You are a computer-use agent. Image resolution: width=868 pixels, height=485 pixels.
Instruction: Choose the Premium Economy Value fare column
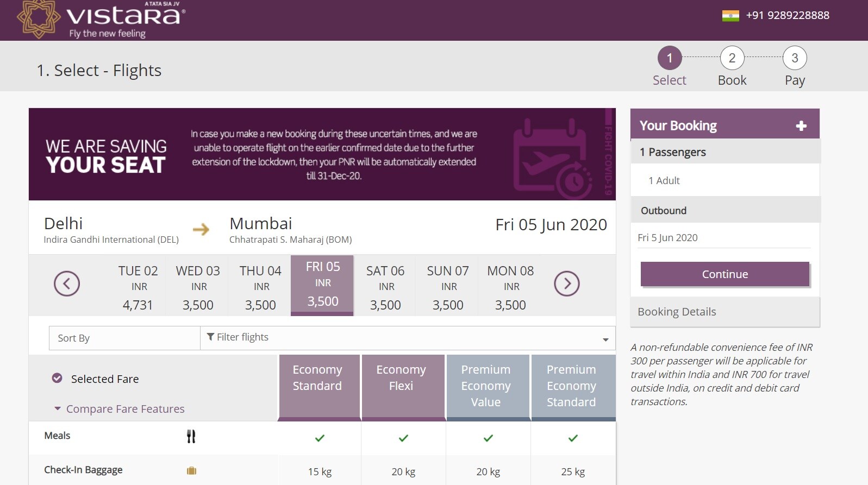[x=488, y=388]
